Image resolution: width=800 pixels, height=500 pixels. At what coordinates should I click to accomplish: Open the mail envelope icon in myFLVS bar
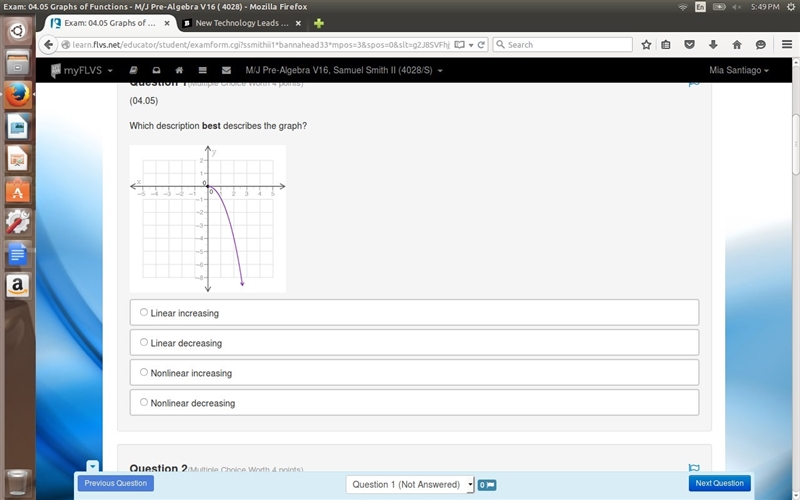coord(227,70)
